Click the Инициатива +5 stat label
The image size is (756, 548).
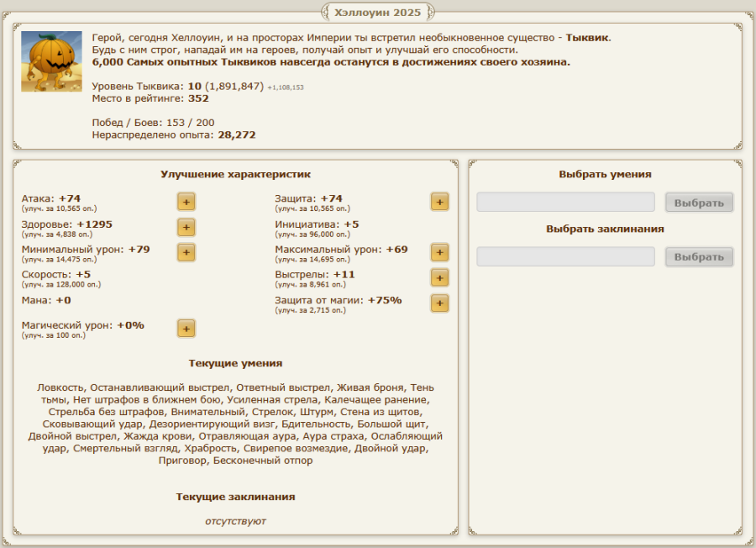point(317,224)
